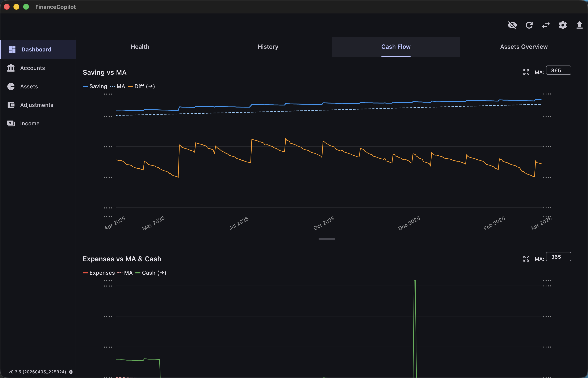Toggle hide values eye icon
Viewport: 588px width, 378px height.
[512, 25]
